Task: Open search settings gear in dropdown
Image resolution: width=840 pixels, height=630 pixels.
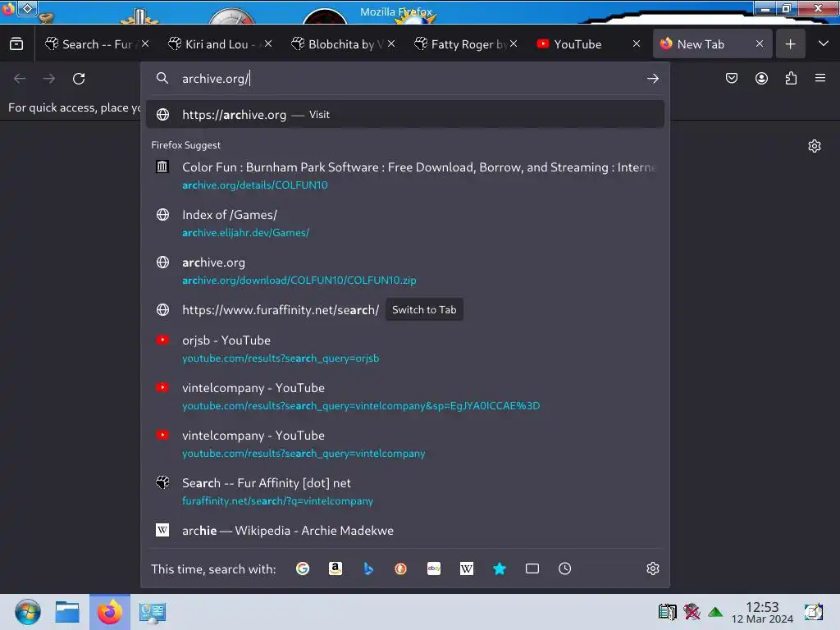Action: pos(652,568)
